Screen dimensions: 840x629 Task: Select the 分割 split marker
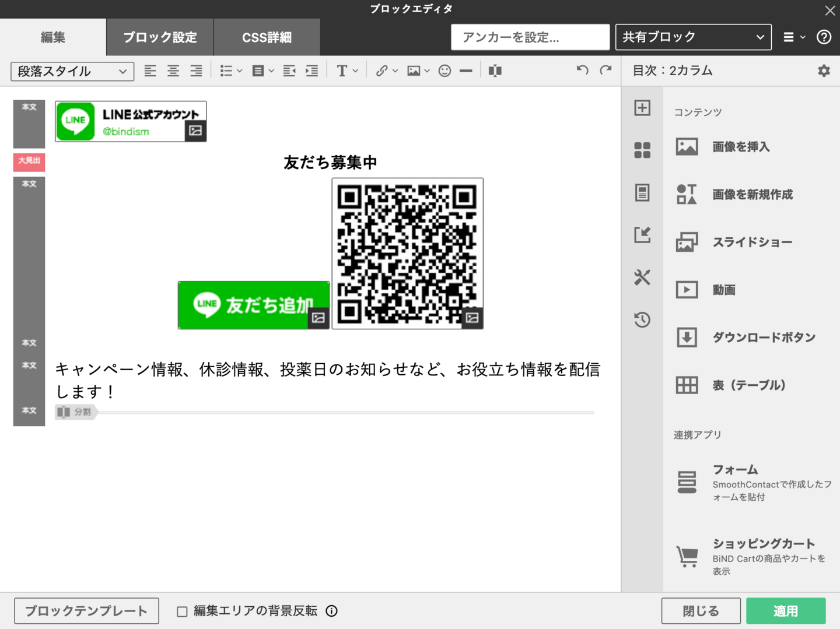pos(76,412)
